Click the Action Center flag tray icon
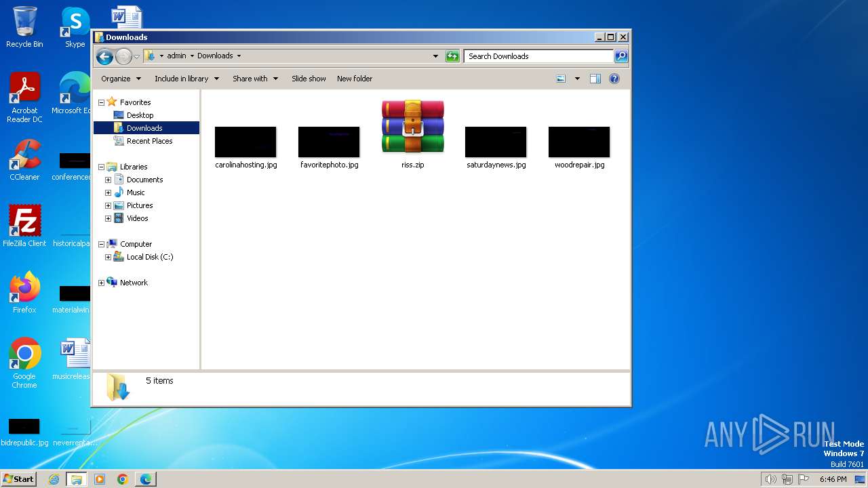 [x=804, y=479]
